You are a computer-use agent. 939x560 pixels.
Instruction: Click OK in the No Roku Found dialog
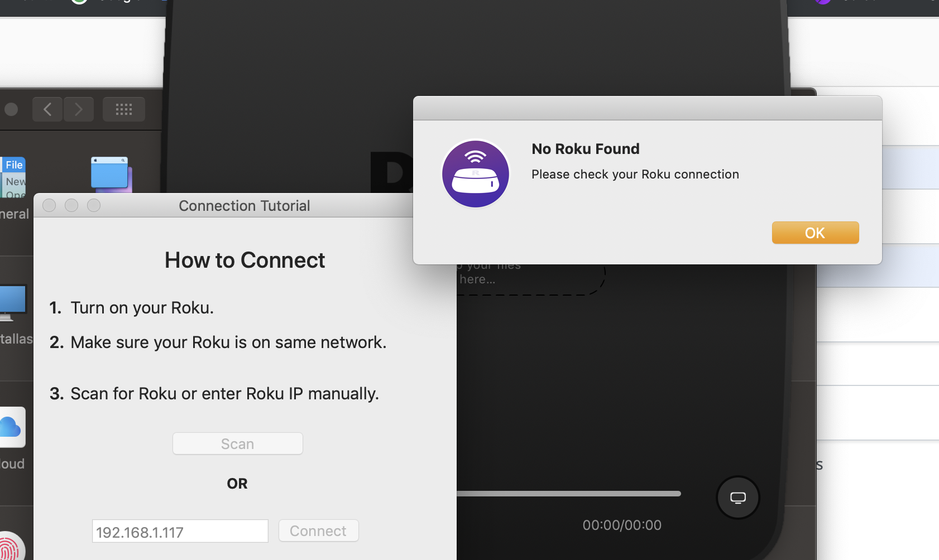[815, 233]
